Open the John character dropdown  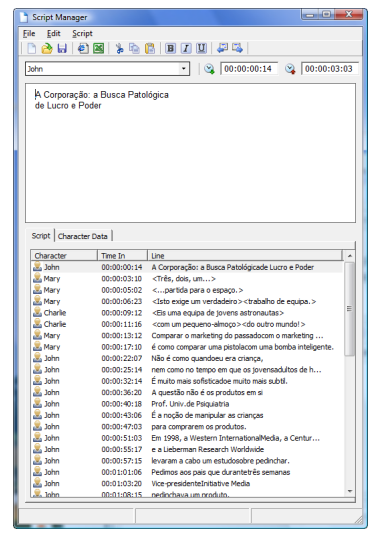pyautogui.click(x=184, y=69)
